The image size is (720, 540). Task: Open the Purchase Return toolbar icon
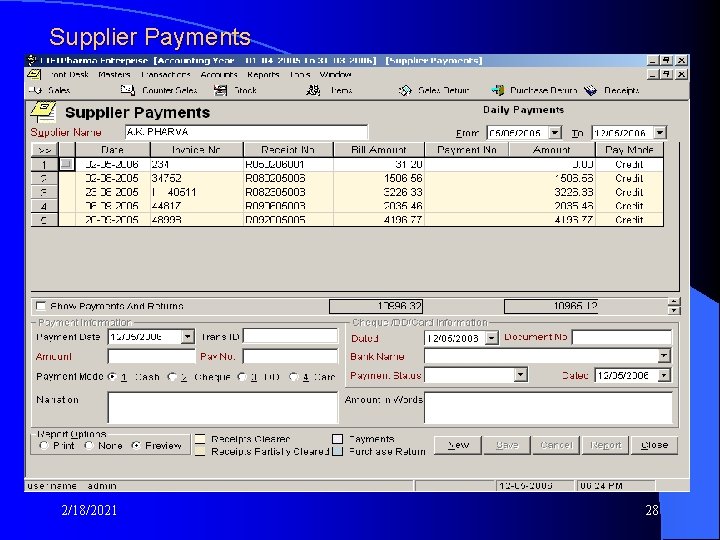[x=497, y=90]
